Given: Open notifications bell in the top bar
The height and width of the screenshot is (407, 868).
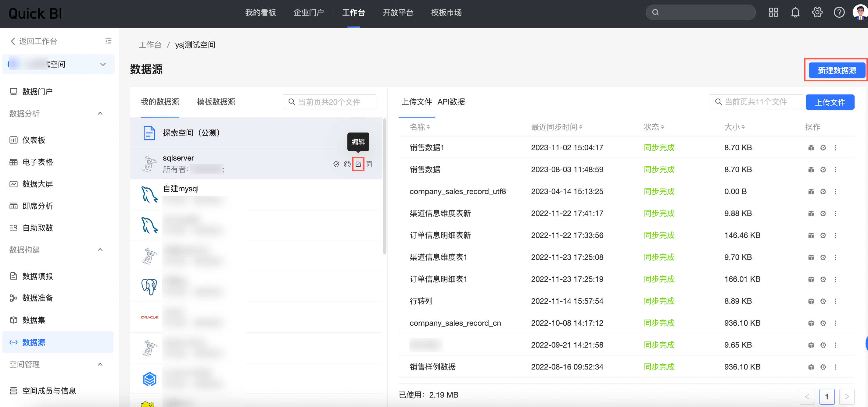Looking at the screenshot, I should pyautogui.click(x=795, y=12).
